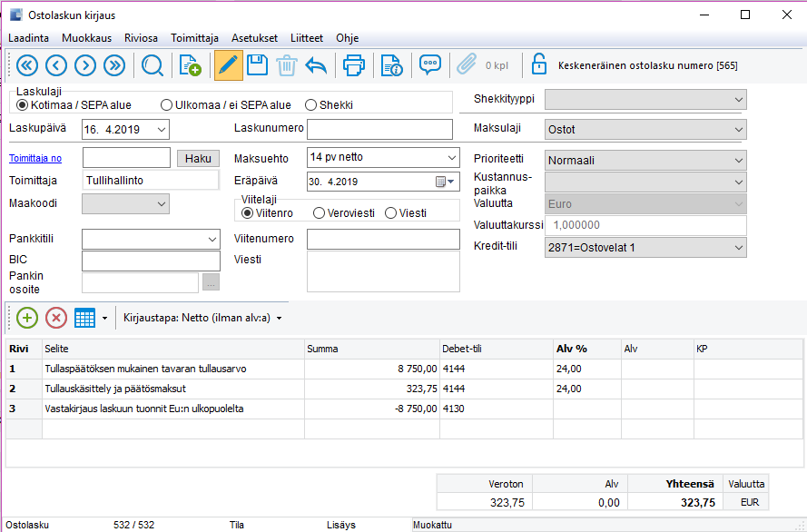
Task: Click the undo arrow icon
Action: pos(315,65)
